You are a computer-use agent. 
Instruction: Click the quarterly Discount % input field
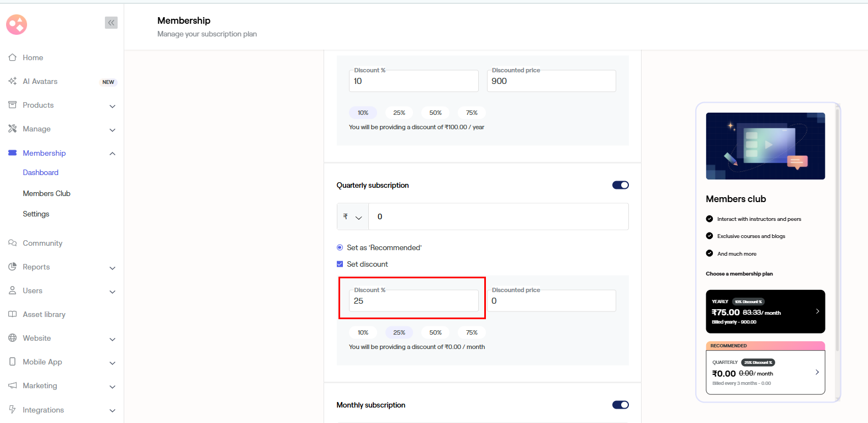tap(413, 301)
